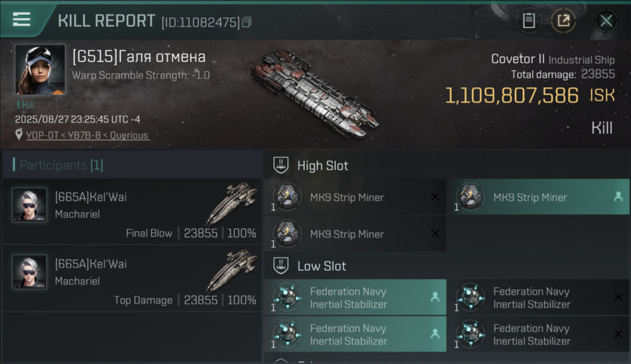
Task: Click the first destroyed MK9 Strip Miner icon
Action: (287, 197)
